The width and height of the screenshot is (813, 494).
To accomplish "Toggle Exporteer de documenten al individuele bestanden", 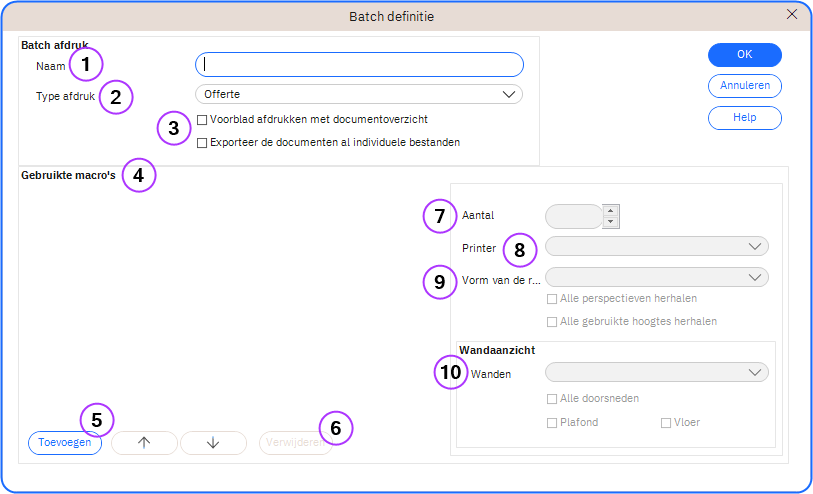I will (x=202, y=143).
